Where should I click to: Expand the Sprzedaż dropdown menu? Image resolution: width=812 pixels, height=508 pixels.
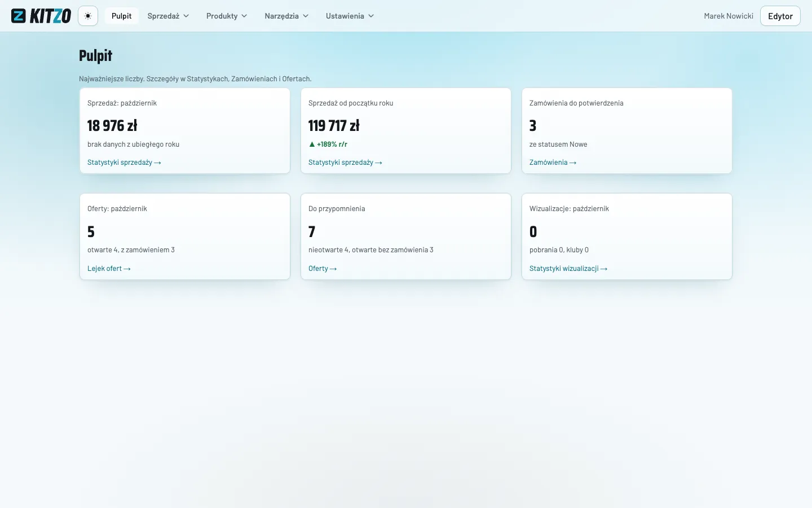(168, 16)
